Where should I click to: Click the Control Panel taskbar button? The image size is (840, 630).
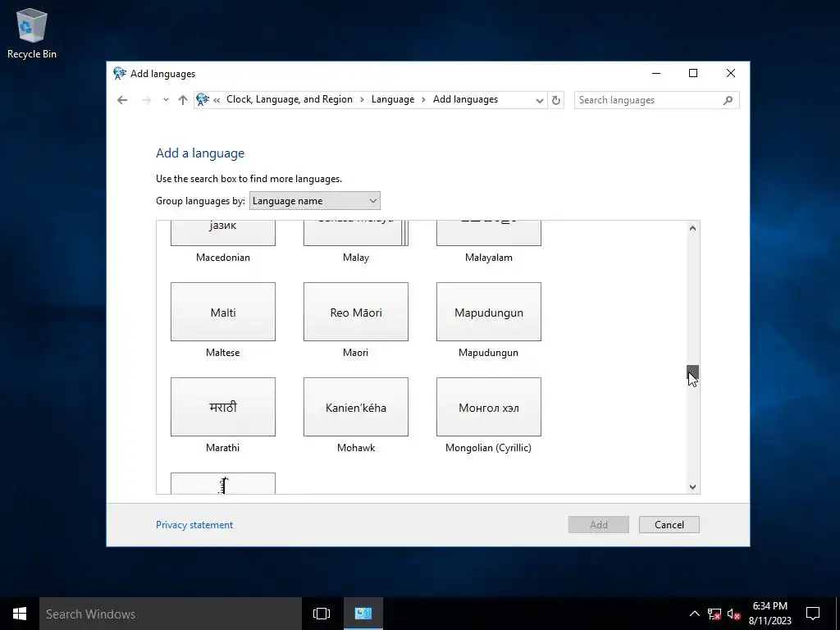point(363,614)
